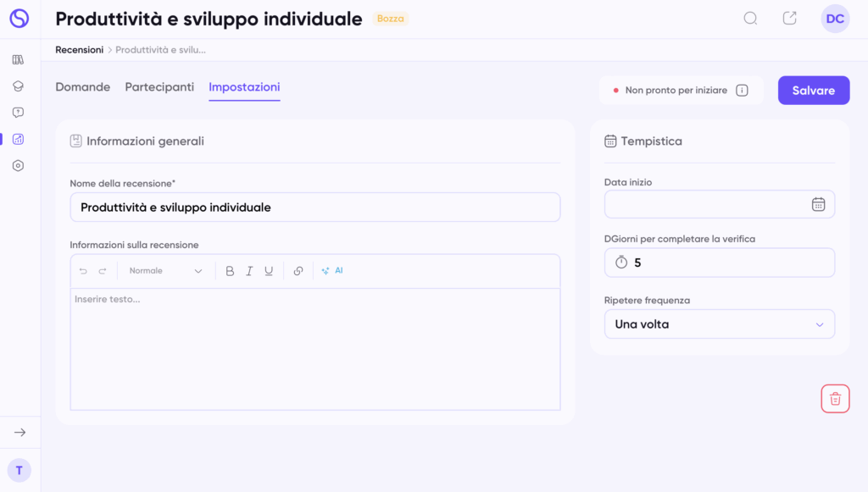Open calendar picker in Data inizio field
The width and height of the screenshot is (868, 492).
(x=818, y=204)
